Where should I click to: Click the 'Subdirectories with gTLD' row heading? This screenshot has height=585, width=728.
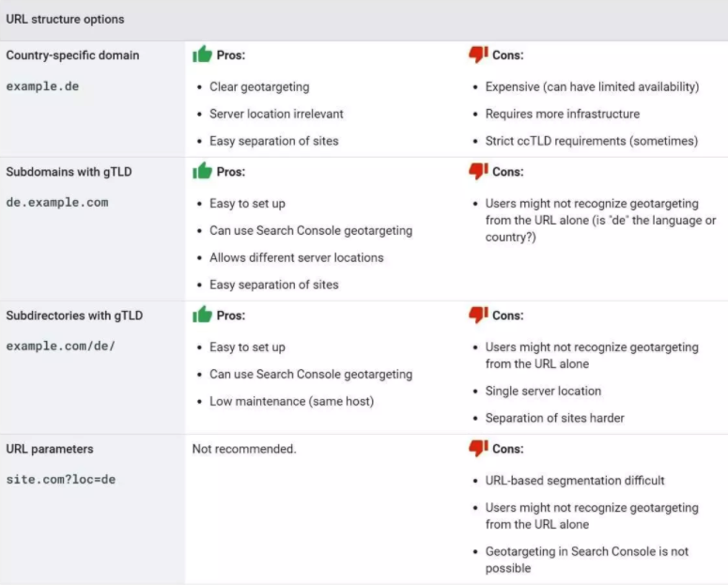(x=74, y=316)
